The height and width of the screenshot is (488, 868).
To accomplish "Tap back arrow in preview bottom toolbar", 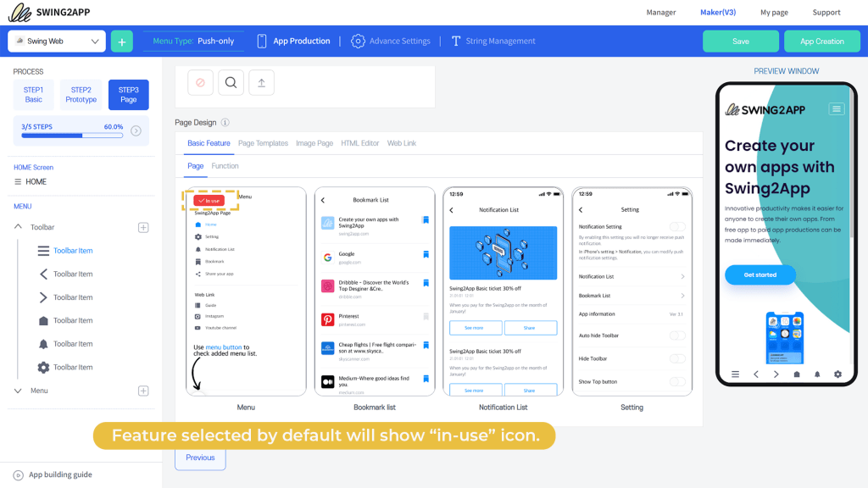I will click(756, 374).
